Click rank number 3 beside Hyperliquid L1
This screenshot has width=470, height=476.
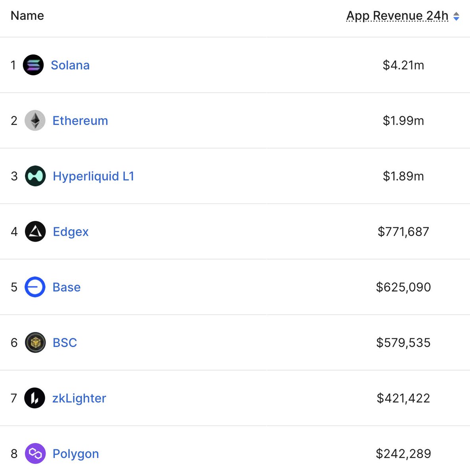(14, 176)
